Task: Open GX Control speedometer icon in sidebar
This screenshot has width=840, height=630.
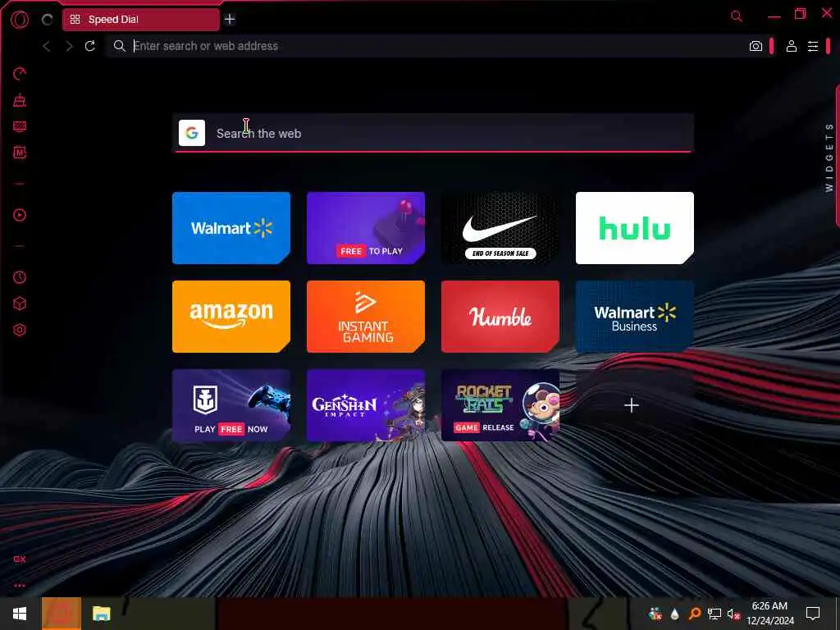Action: pos(20,73)
